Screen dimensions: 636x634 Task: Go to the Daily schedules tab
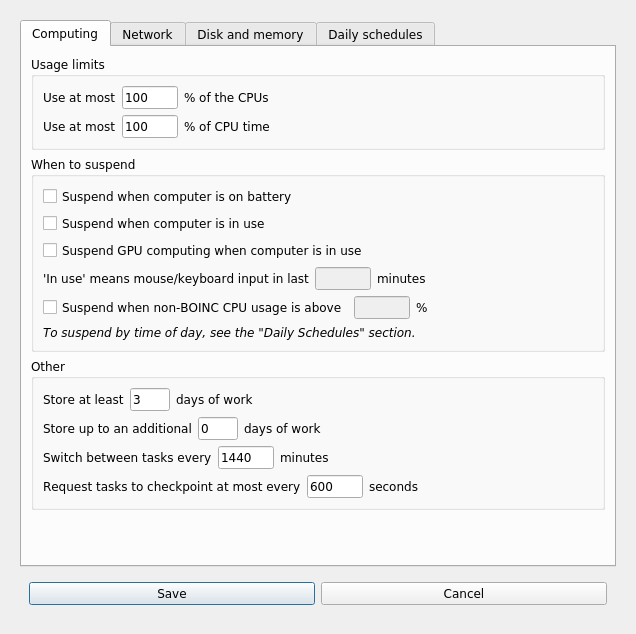coord(375,34)
